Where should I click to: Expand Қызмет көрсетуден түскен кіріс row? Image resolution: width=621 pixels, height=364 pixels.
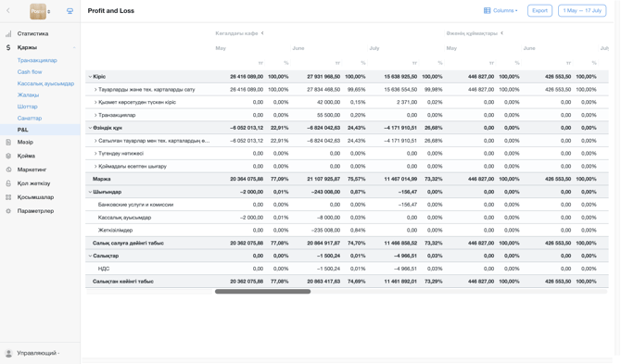point(95,103)
